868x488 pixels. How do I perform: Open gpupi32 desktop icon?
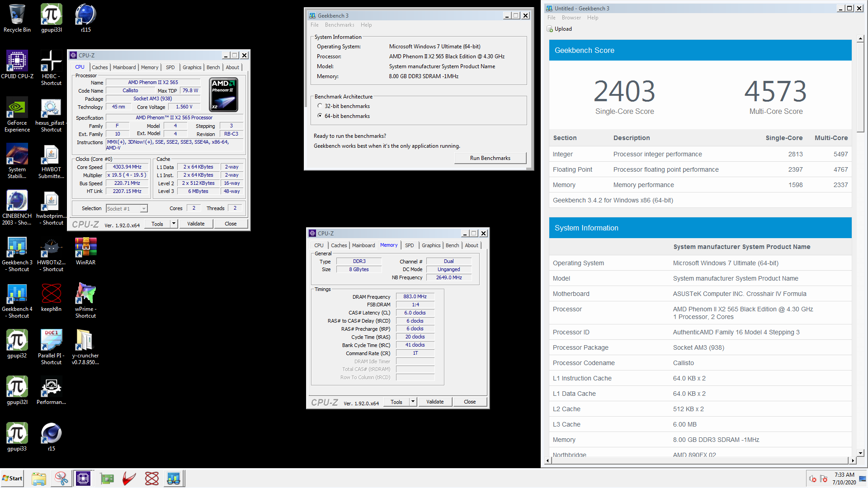[x=17, y=344]
